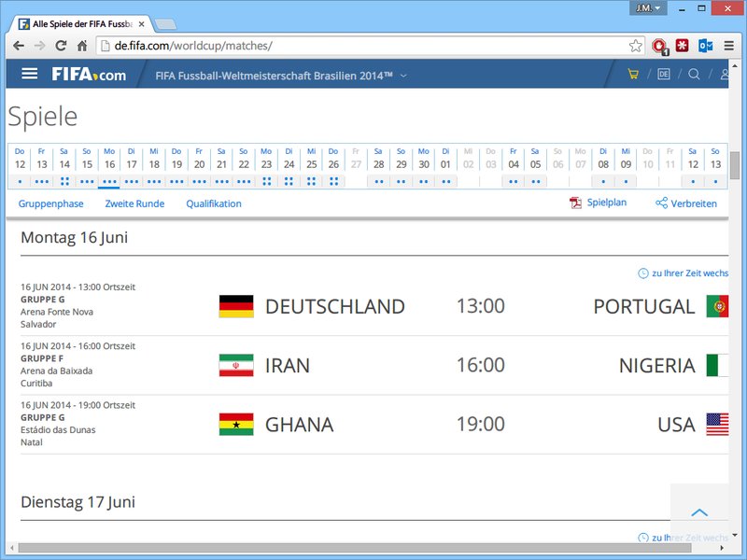Open the Ghana team link
The image size is (747, 560).
pos(299,425)
